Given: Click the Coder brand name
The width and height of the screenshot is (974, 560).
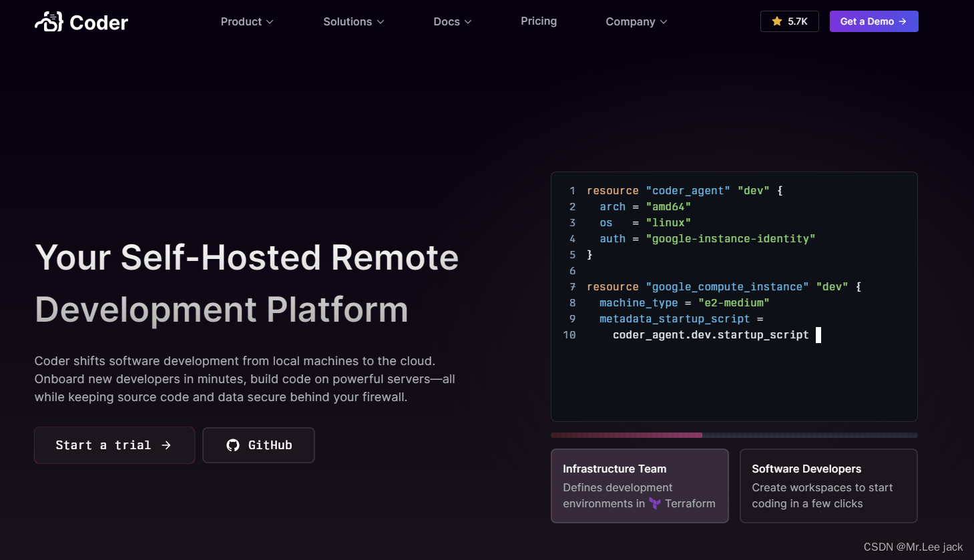Looking at the screenshot, I should pyautogui.click(x=99, y=23).
